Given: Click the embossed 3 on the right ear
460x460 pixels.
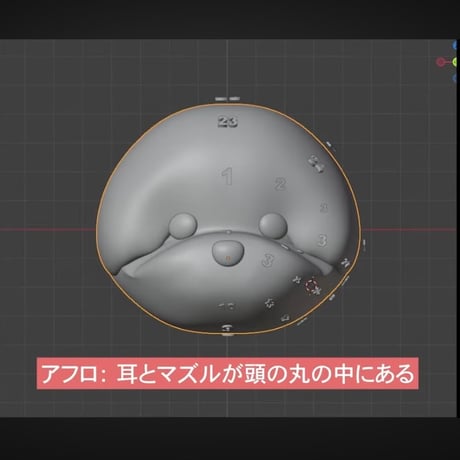Looking at the screenshot, I should (x=322, y=240).
